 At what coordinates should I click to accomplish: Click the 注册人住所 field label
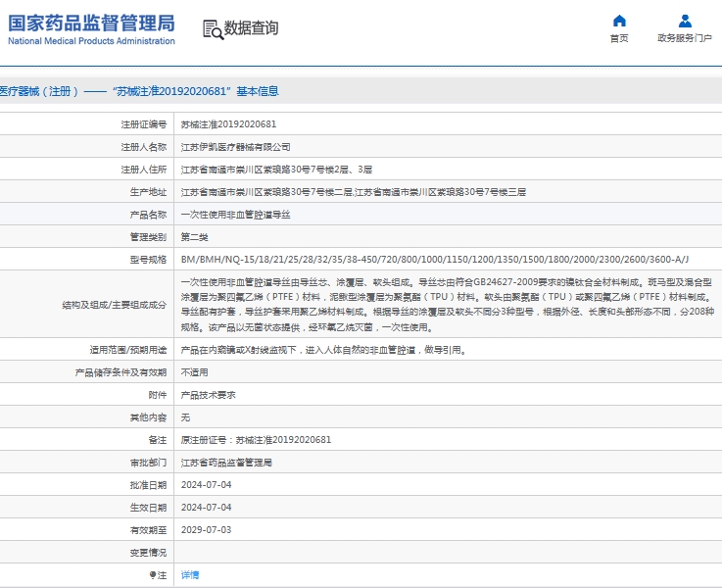coord(144,170)
